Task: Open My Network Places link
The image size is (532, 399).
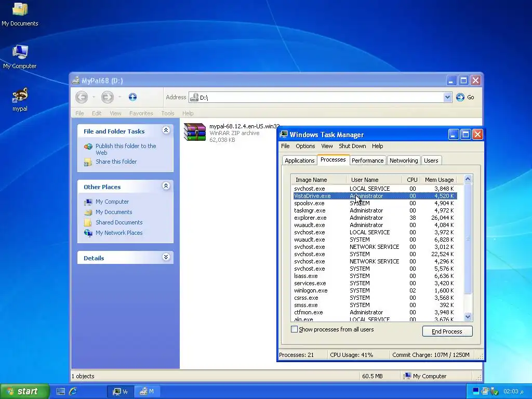Action: pos(119,233)
